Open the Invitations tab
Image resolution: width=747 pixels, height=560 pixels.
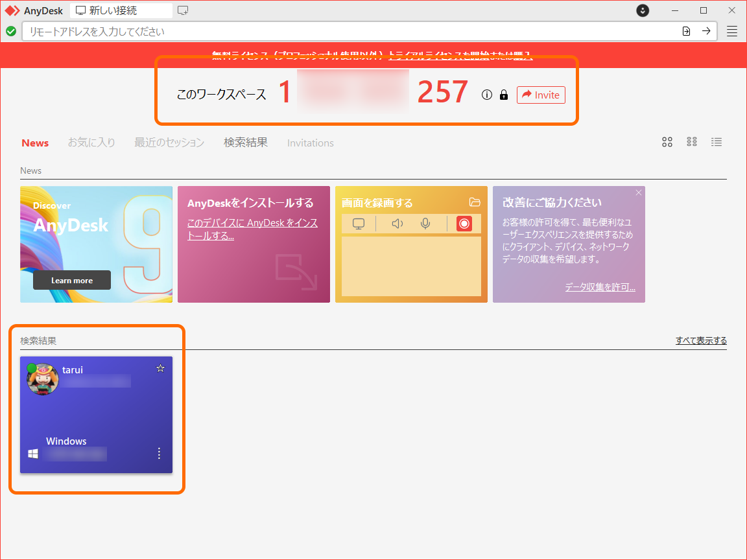310,143
